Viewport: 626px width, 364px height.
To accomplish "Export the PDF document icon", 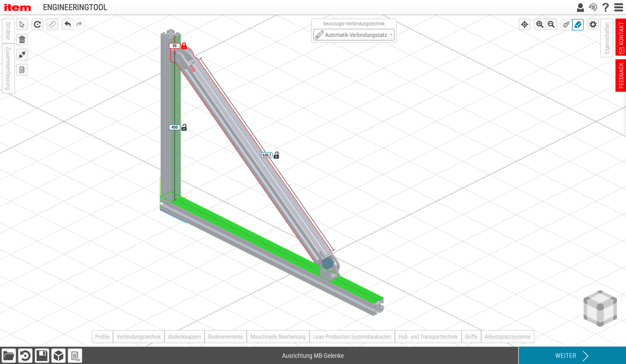I will pyautogui.click(x=75, y=356).
